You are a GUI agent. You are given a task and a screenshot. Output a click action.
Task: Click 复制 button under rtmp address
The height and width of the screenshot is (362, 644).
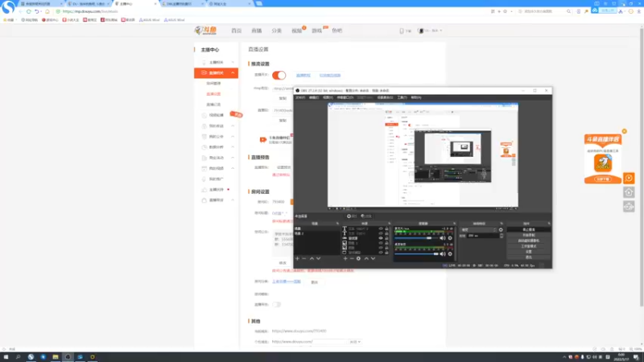[283, 98]
